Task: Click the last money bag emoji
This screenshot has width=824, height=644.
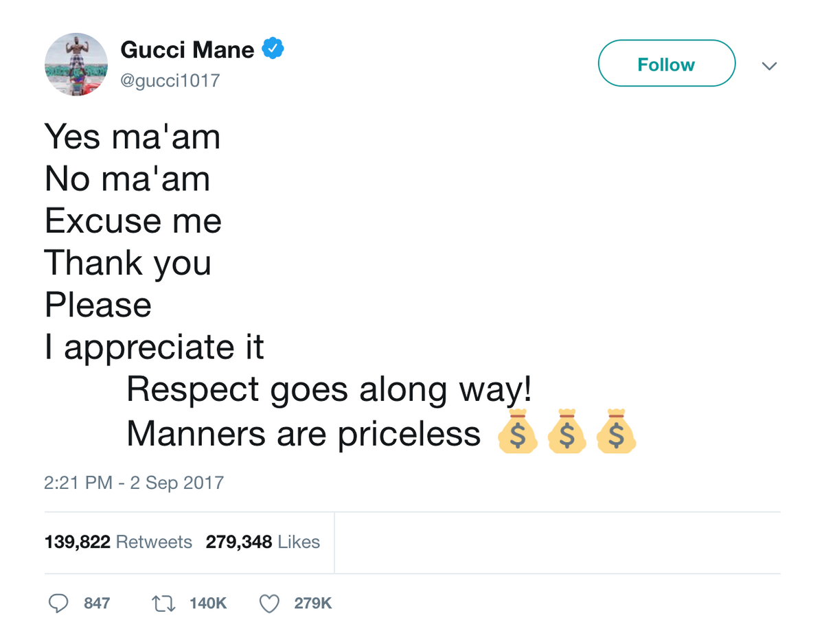Action: [x=616, y=432]
